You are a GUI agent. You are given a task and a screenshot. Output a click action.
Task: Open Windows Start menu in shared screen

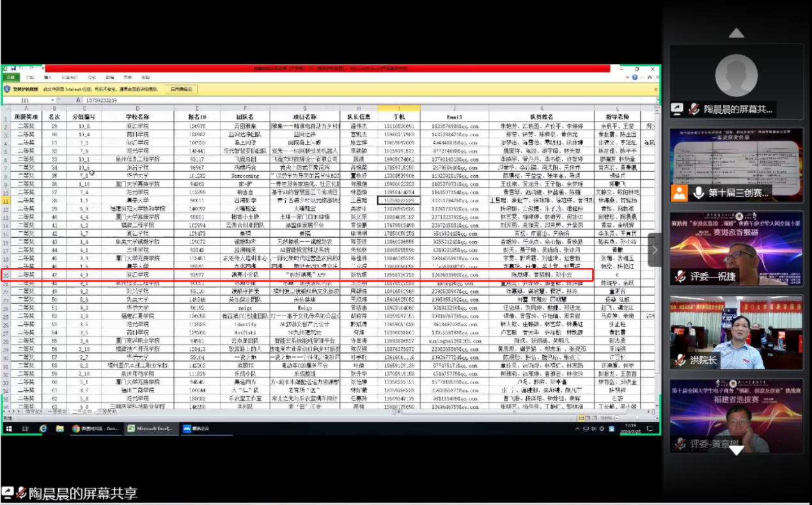pos(8,428)
